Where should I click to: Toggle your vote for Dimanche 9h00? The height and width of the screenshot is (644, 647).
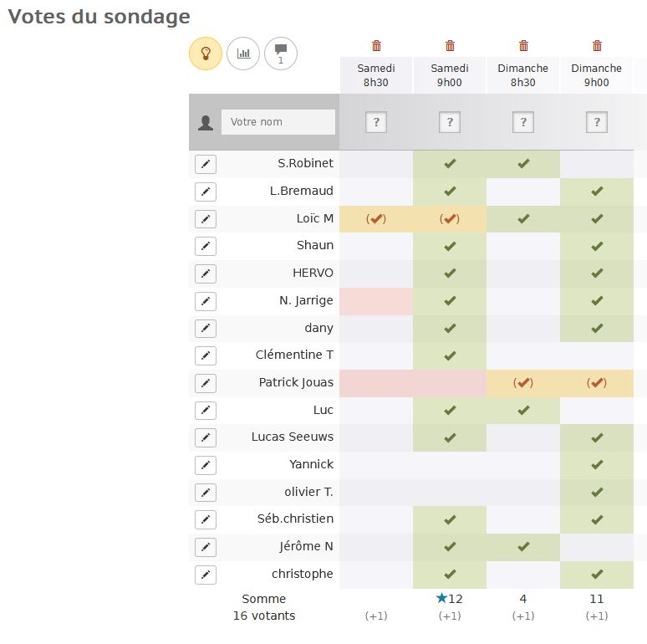pos(597,122)
